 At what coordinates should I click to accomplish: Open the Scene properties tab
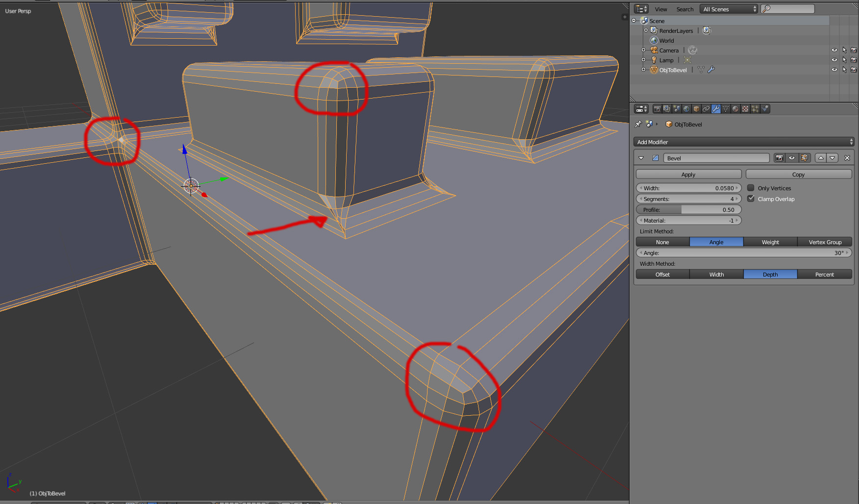coord(677,109)
